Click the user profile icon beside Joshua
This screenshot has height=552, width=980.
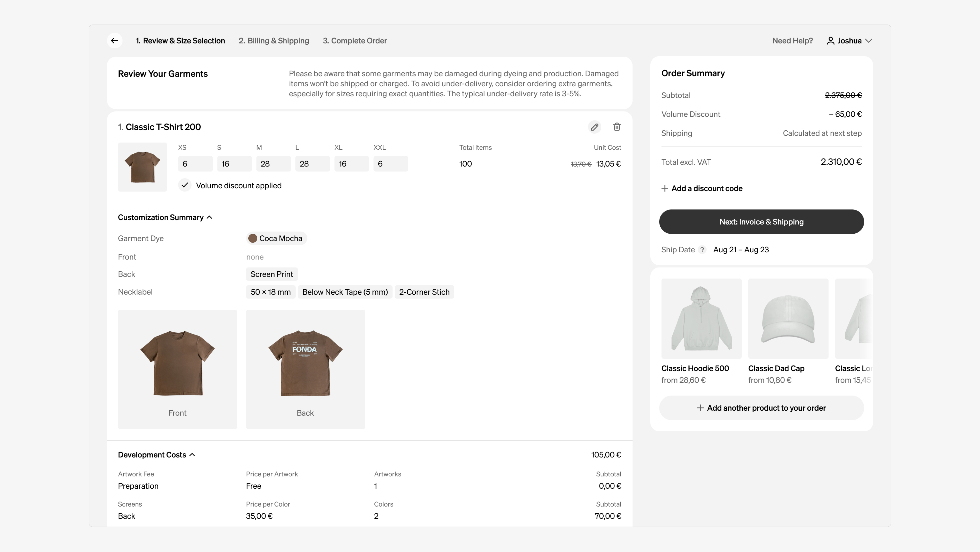tap(831, 41)
